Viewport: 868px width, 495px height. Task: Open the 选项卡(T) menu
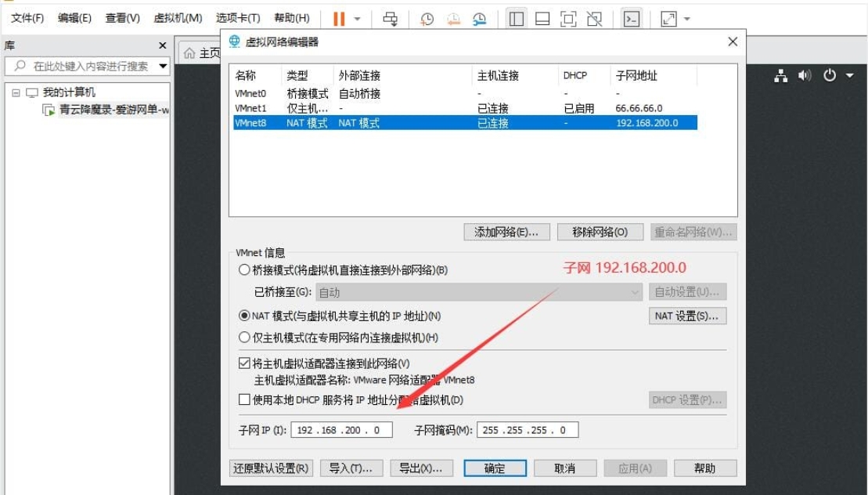tap(238, 18)
